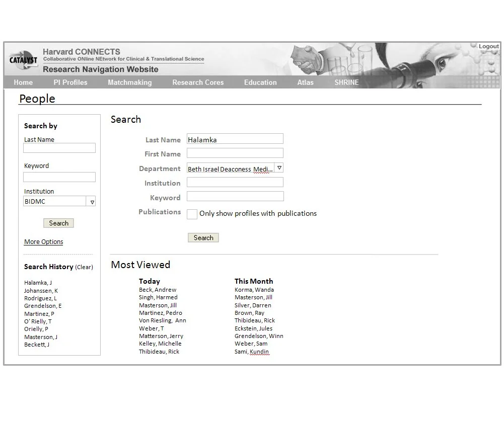The width and height of the screenshot is (504, 422).
Task: Click the main form Search button
Action: 203,237
